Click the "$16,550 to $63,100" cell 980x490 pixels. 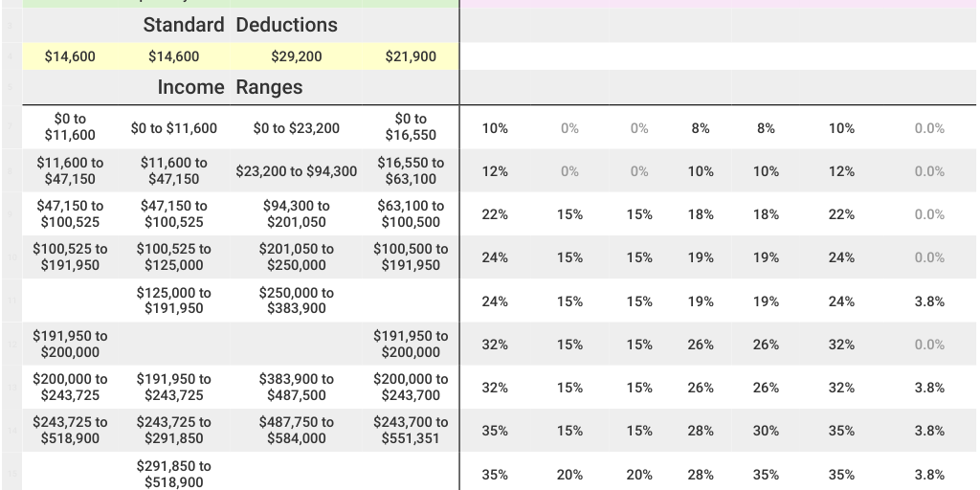411,170
